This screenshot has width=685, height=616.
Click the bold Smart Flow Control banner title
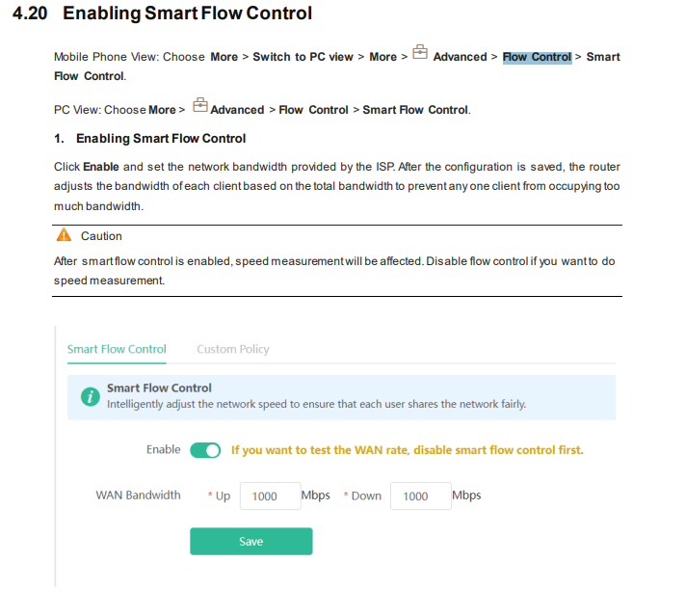(x=159, y=388)
